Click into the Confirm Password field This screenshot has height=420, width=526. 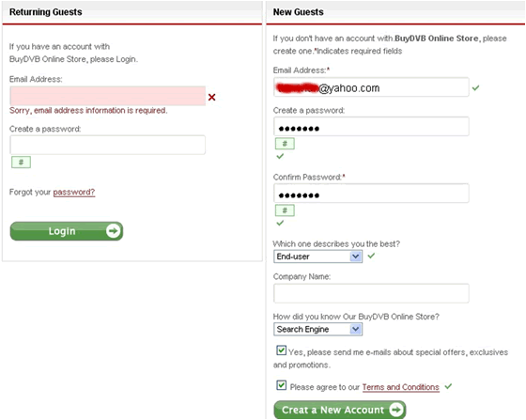(371, 193)
